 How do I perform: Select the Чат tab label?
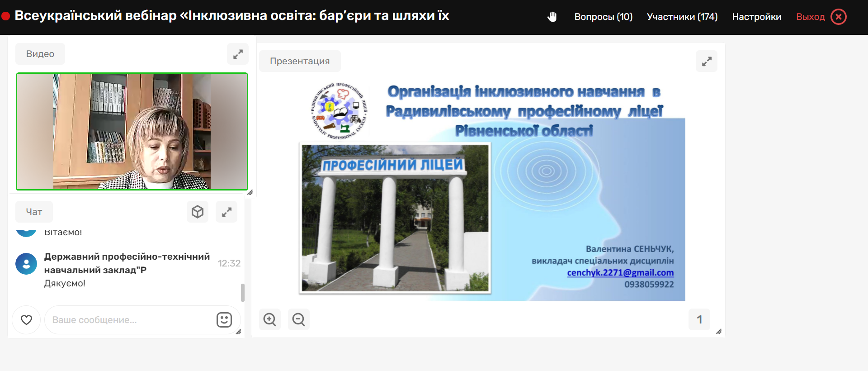[34, 212]
